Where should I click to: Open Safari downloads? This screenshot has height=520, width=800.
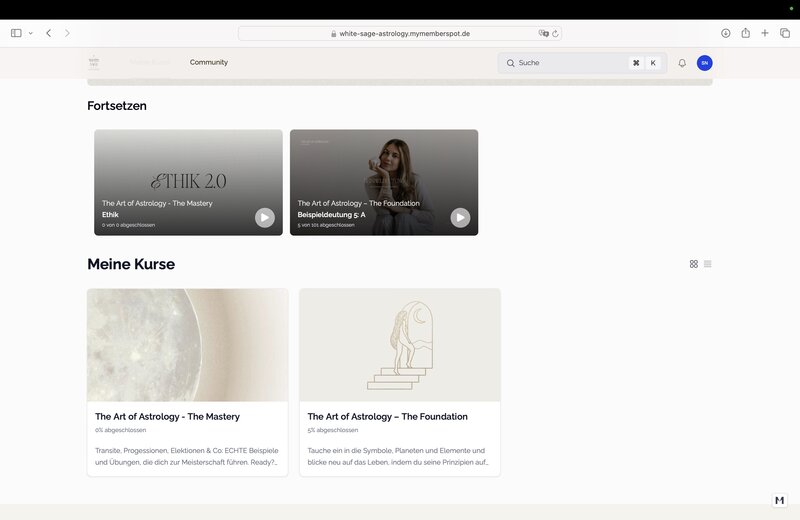point(726,33)
